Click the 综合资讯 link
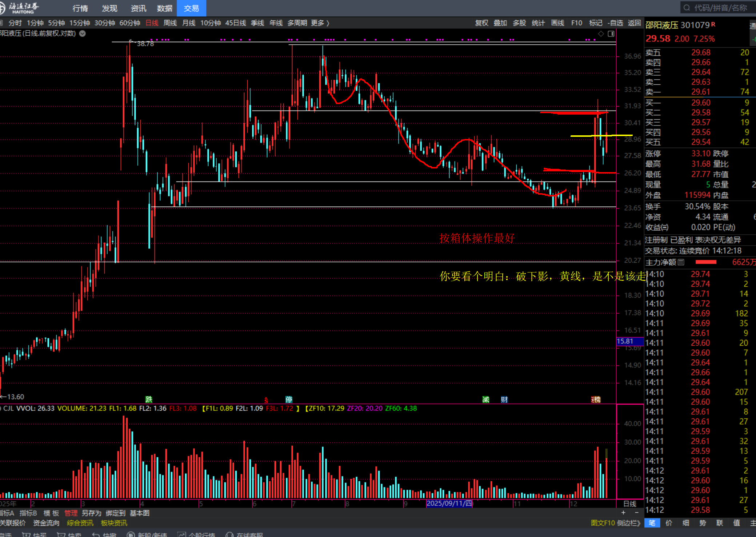 pyautogui.click(x=80, y=523)
